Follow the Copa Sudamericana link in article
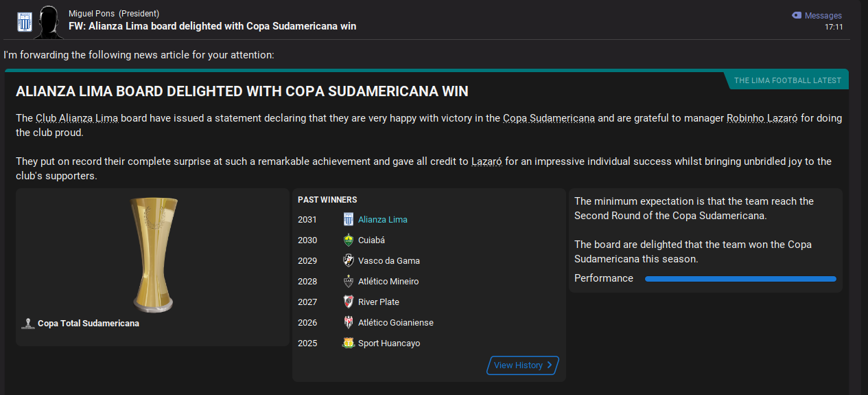Screen dimensions: 868x395 [x=548, y=118]
